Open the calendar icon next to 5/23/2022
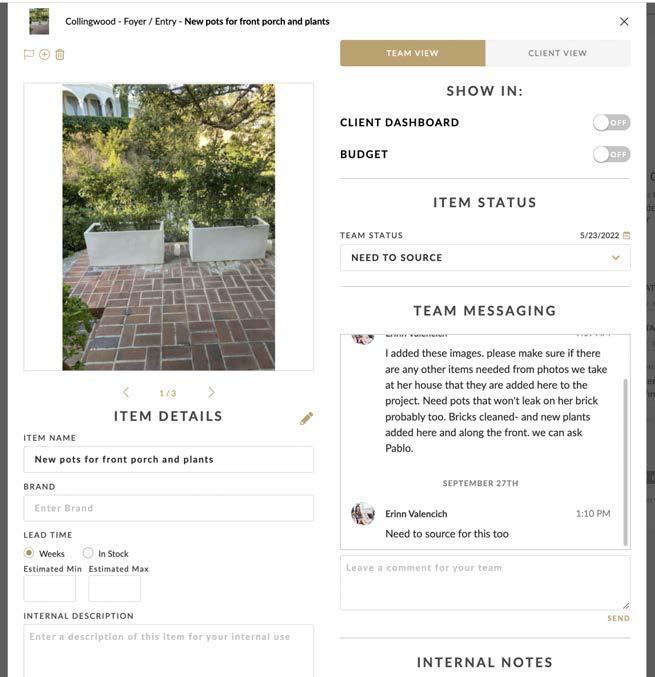 [627, 235]
